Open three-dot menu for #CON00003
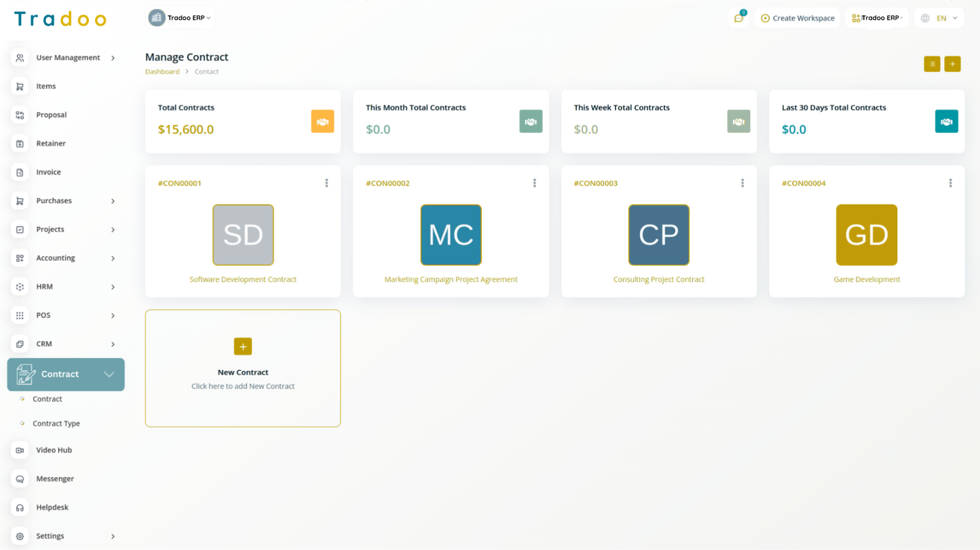 [x=742, y=183]
